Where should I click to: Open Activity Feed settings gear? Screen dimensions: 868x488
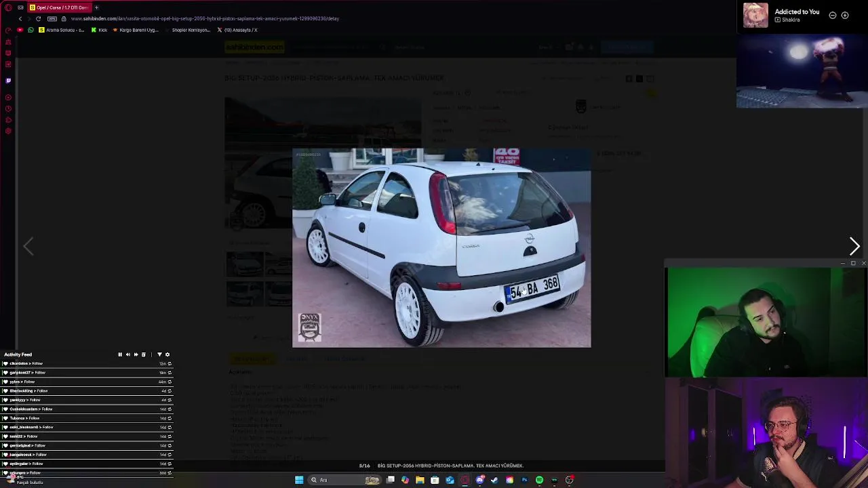click(167, 354)
